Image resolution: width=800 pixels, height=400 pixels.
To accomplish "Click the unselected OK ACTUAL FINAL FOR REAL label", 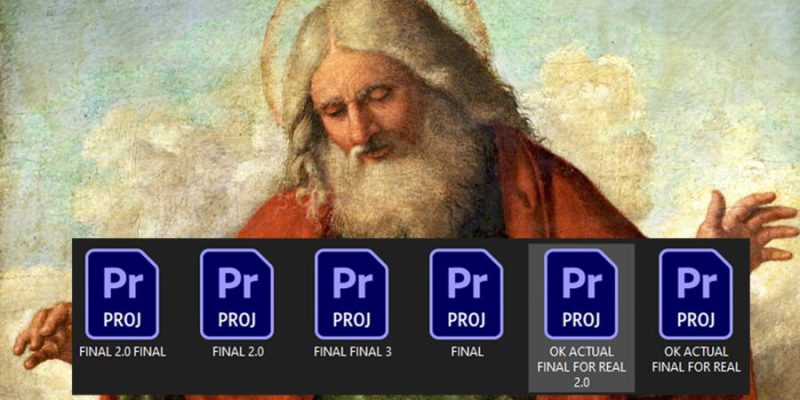I will click(x=696, y=360).
